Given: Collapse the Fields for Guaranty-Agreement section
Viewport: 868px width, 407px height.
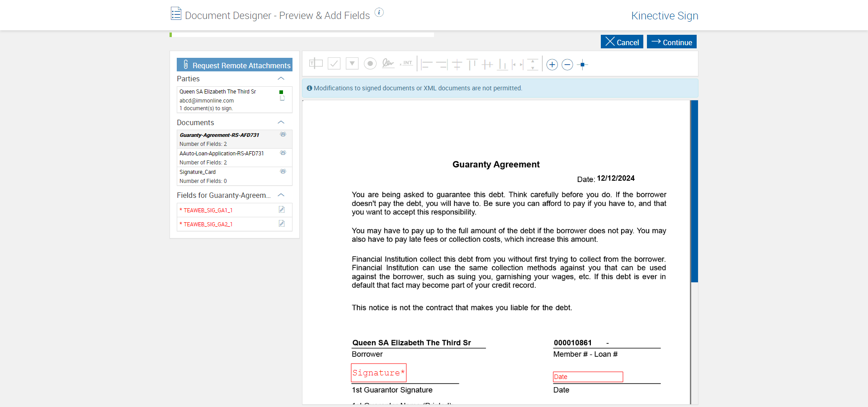Looking at the screenshot, I should [281, 195].
